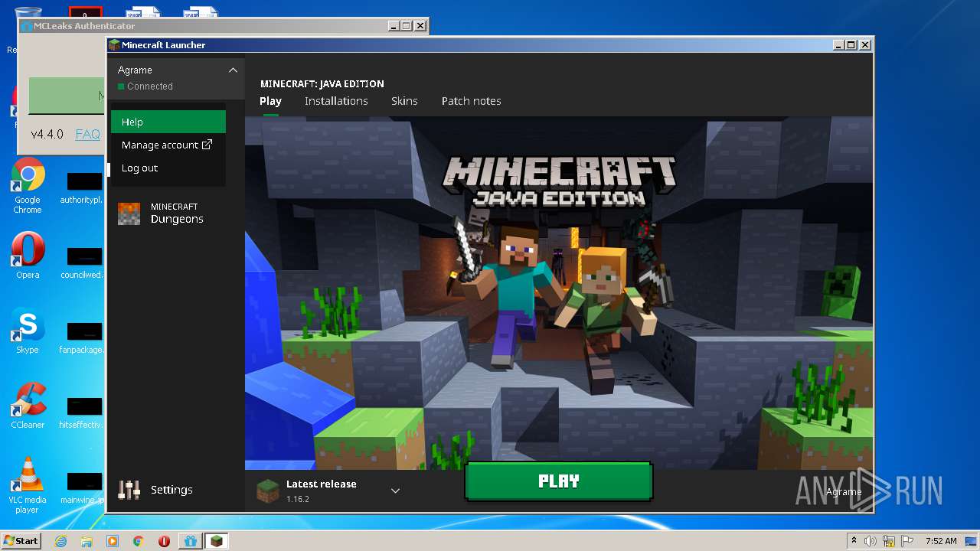Switch to MCLeaks gift icon taskbar item
This screenshot has height=551, width=980.
[x=191, y=541]
